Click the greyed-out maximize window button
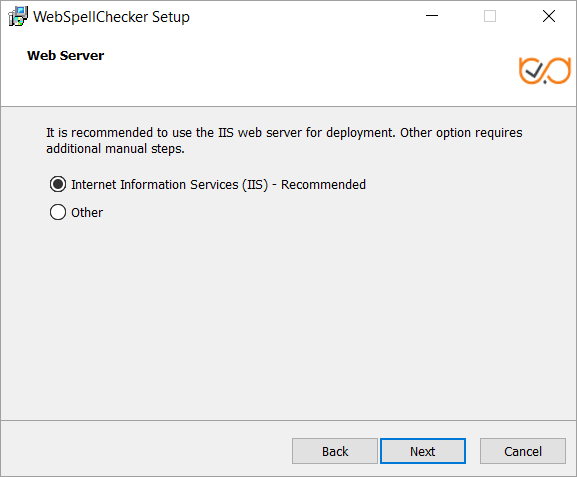This screenshot has width=577, height=477. (x=489, y=16)
